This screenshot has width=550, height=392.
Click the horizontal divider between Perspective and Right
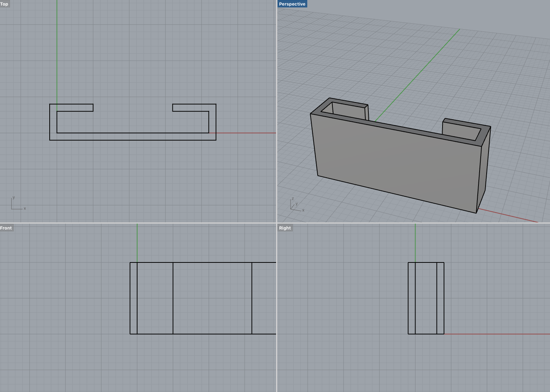click(413, 223)
